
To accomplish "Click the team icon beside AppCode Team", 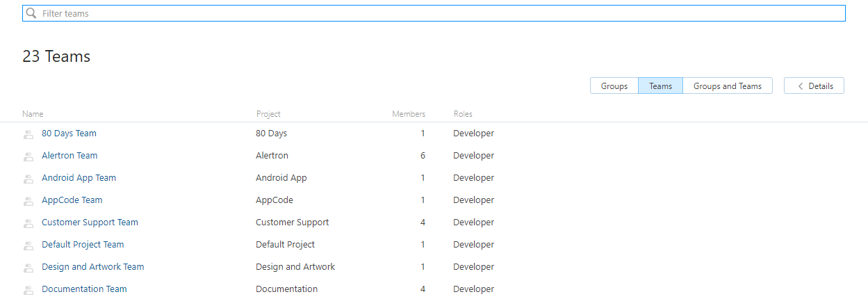I will click(28, 201).
